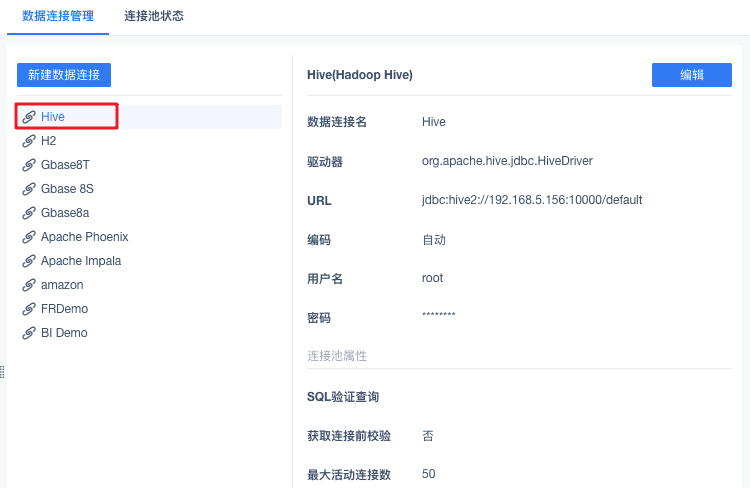This screenshot has height=488, width=750.
Task: Select the FRDemo data connection
Action: pyautogui.click(x=65, y=309)
